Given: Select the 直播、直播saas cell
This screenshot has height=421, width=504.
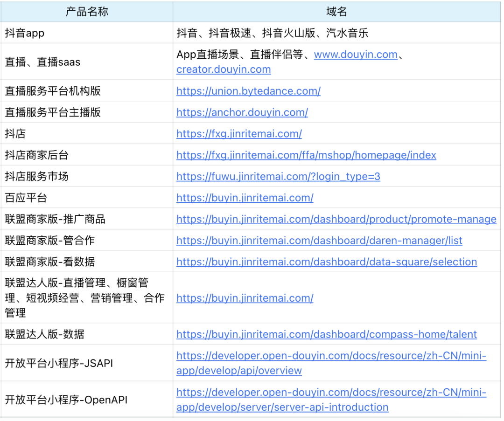Looking at the screenshot, I should tap(87, 62).
